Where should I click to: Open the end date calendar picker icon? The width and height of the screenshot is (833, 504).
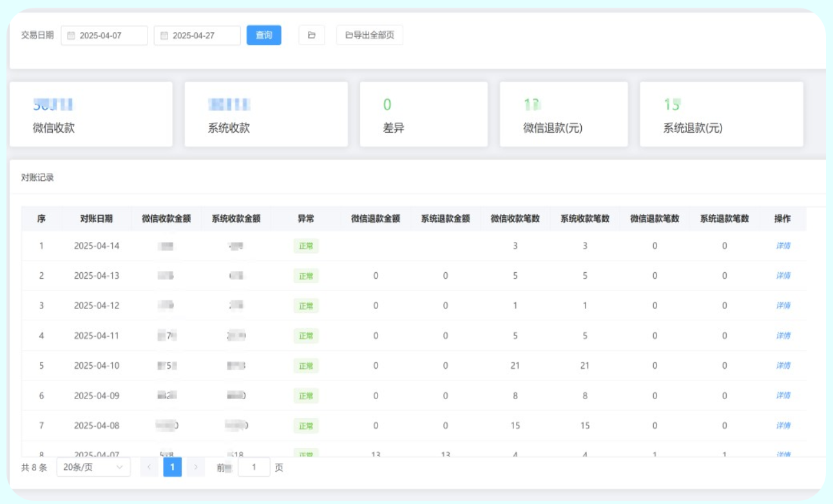(x=164, y=36)
